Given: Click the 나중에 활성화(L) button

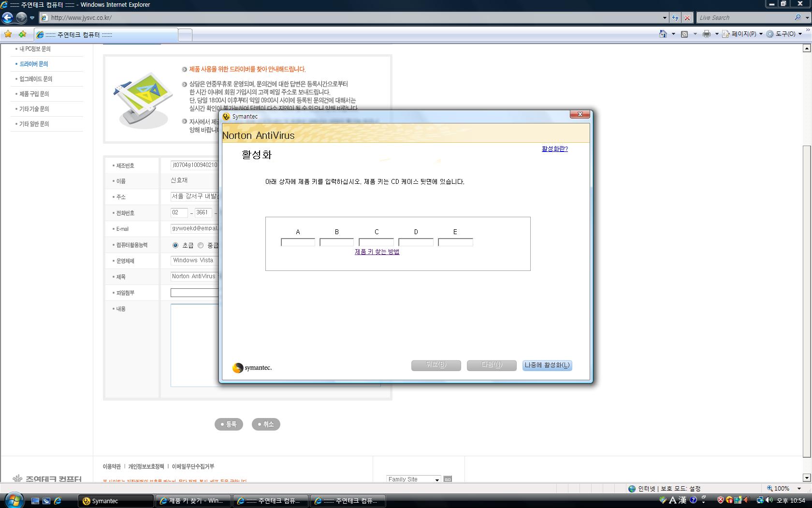Looking at the screenshot, I should tap(547, 365).
